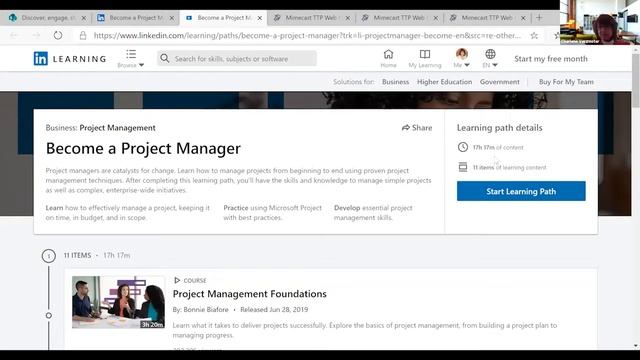Click the clock duration icon
640x360 pixels.
(x=462, y=147)
